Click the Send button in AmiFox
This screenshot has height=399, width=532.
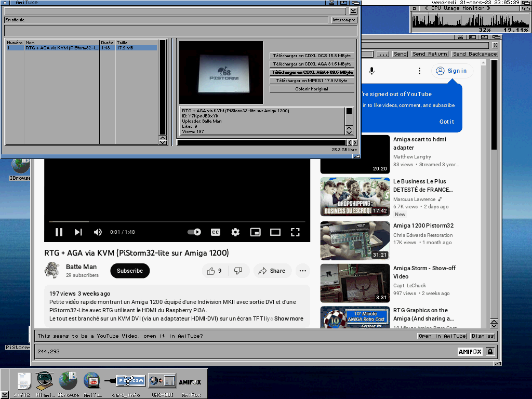tap(401, 54)
